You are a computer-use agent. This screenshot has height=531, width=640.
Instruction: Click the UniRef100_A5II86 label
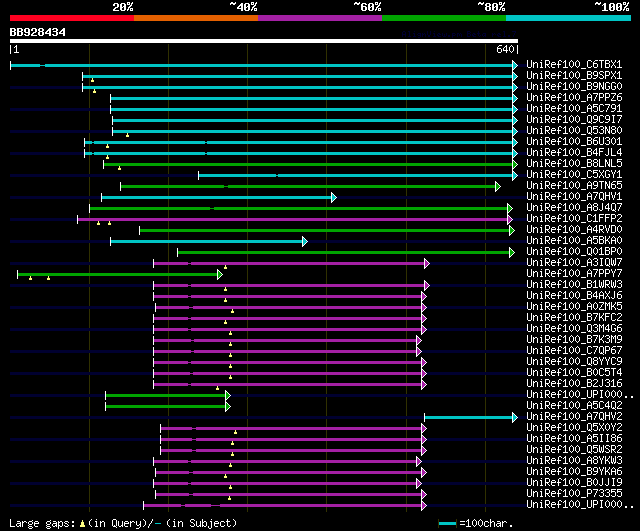(574, 439)
